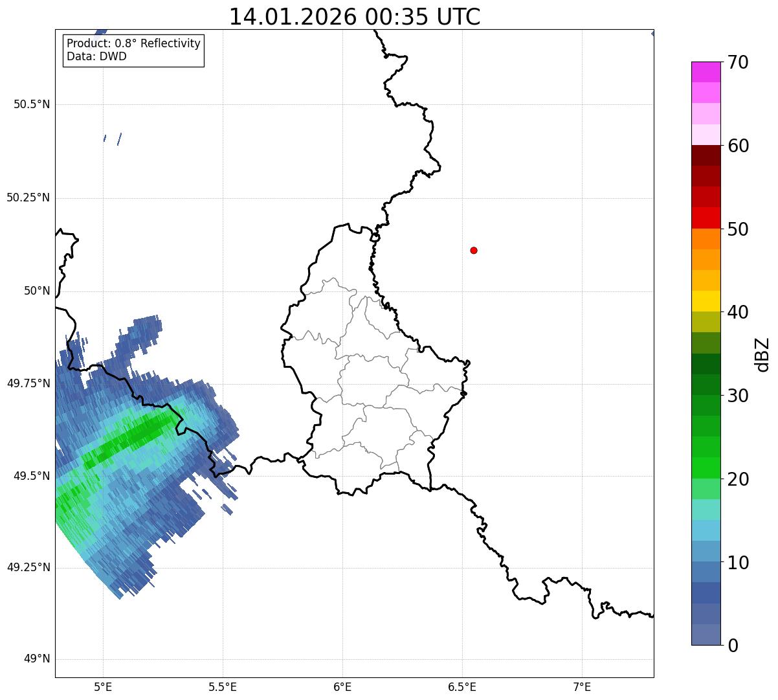The image size is (778, 700).
Task: Click the '5°E' longitude label
Action: (x=103, y=686)
